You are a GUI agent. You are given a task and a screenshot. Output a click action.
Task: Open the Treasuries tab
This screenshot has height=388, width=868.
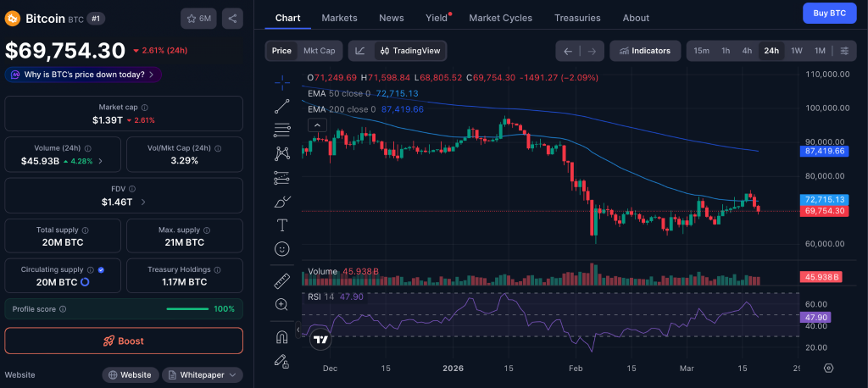576,18
